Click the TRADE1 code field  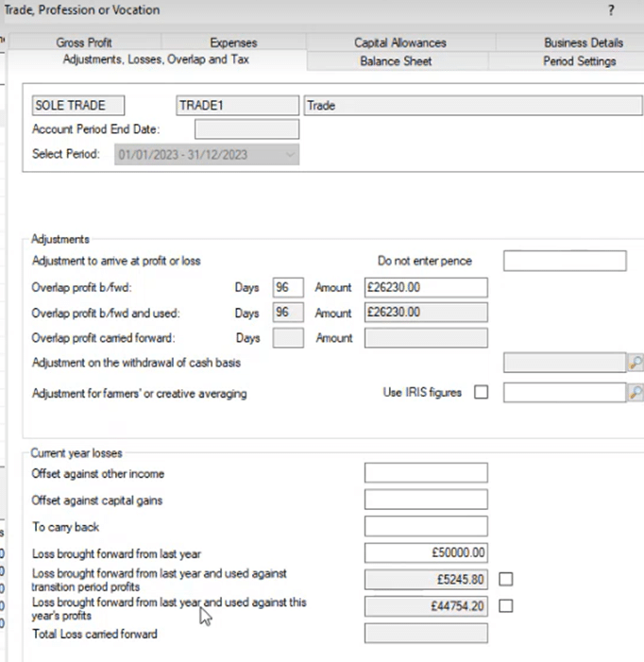(x=238, y=105)
